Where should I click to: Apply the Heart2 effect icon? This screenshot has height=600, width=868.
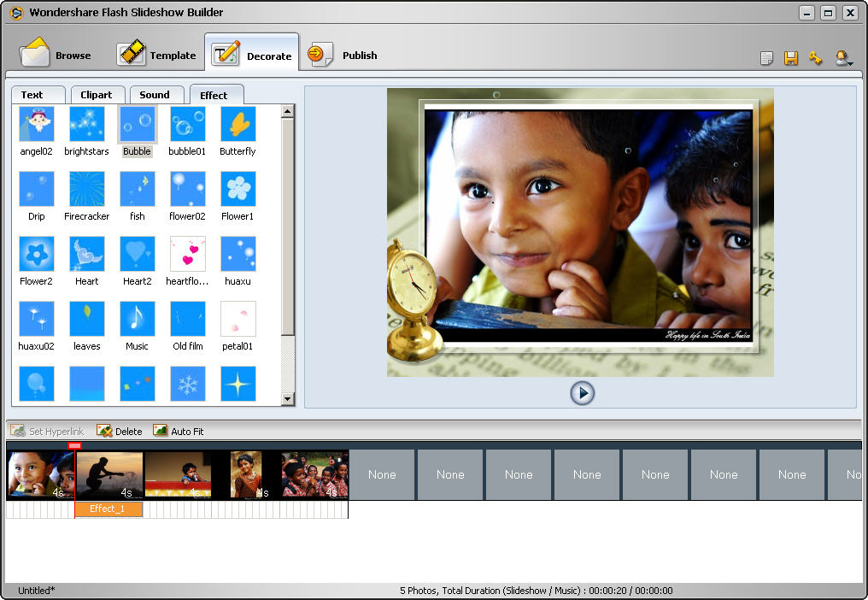[x=137, y=255]
